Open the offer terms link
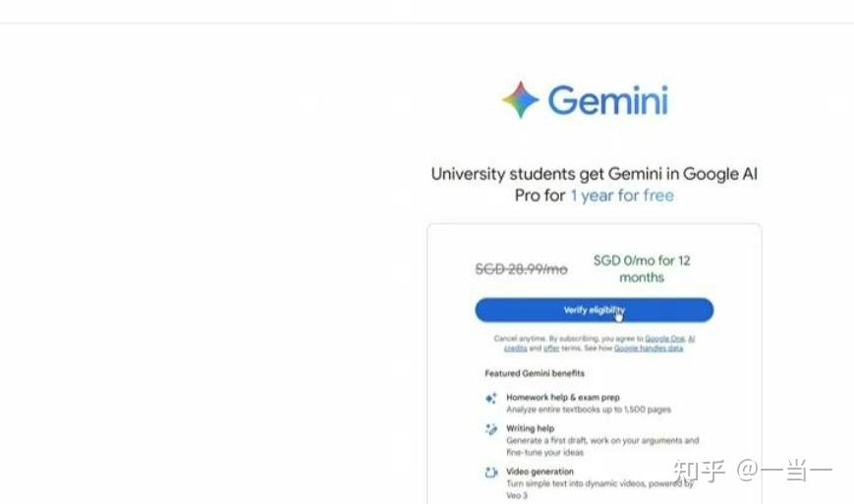854x504 pixels. tap(551, 349)
